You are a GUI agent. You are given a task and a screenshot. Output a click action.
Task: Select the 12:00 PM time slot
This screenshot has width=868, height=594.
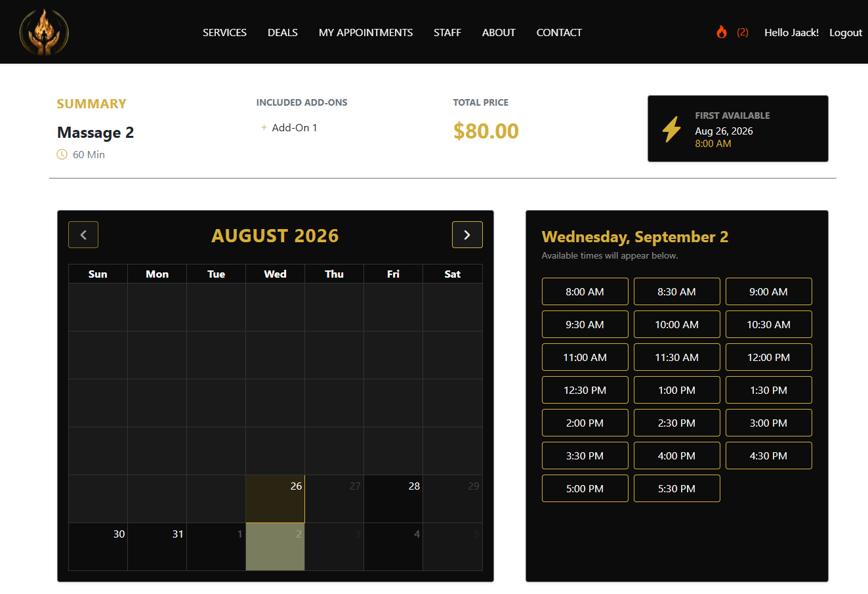(x=769, y=357)
